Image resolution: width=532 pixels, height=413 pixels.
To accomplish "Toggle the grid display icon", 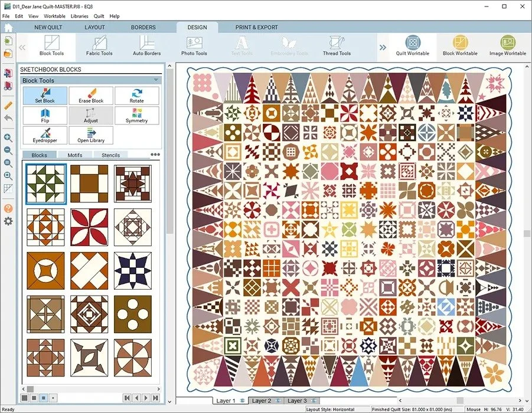I will click(x=8, y=189).
